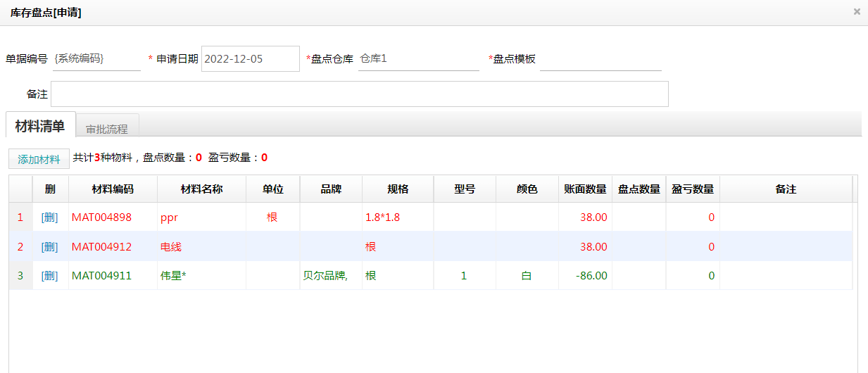Switch to the 审批流程 tab
The width and height of the screenshot is (868, 373).
(107, 129)
